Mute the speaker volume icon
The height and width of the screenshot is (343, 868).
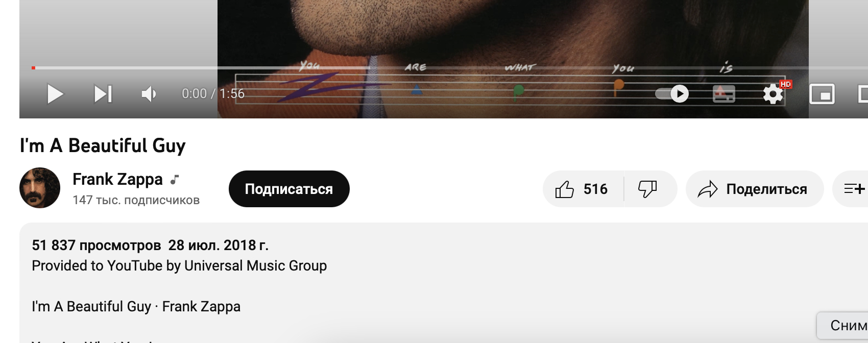[x=149, y=94]
